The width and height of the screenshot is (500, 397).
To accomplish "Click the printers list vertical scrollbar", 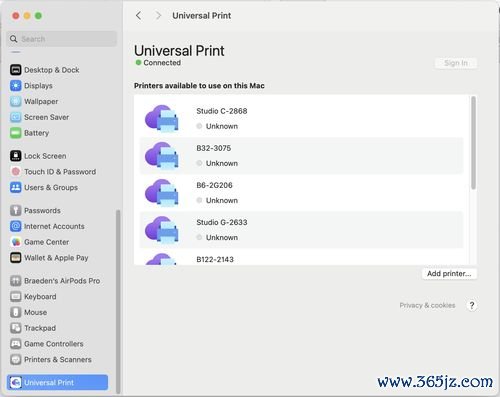I will coord(473,143).
